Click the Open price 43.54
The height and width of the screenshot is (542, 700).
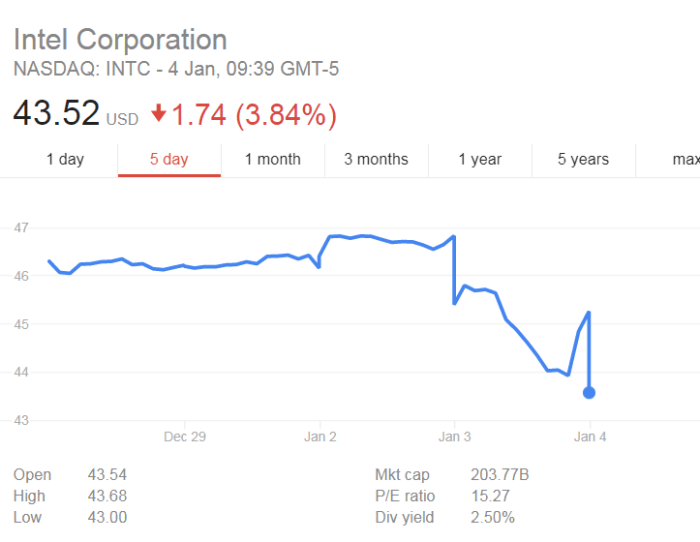(x=107, y=475)
